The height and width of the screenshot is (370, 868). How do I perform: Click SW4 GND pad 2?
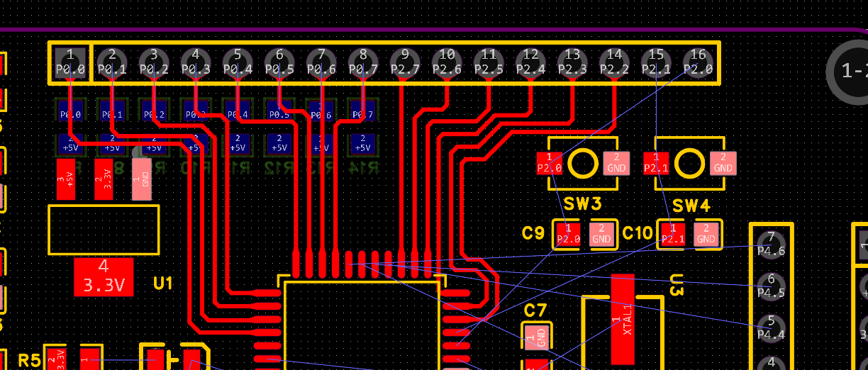pos(723,164)
